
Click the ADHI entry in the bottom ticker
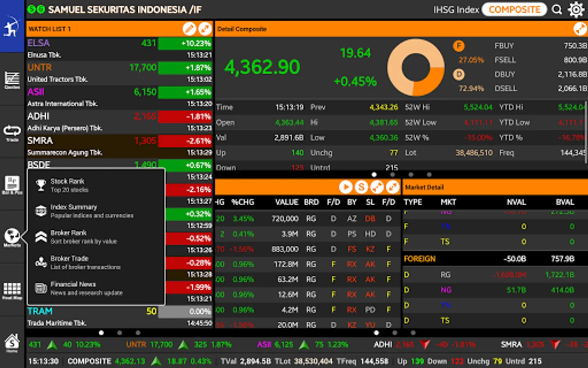click(x=425, y=345)
